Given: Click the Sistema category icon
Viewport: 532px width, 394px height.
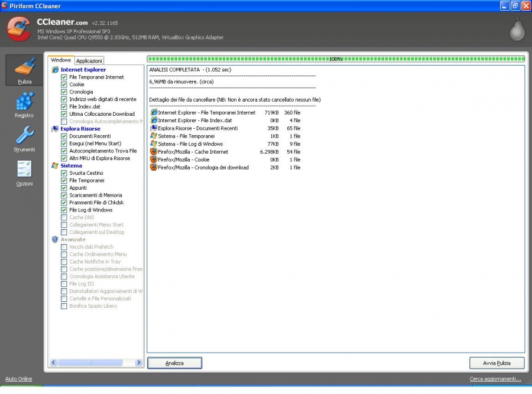Looking at the screenshot, I should [55, 165].
